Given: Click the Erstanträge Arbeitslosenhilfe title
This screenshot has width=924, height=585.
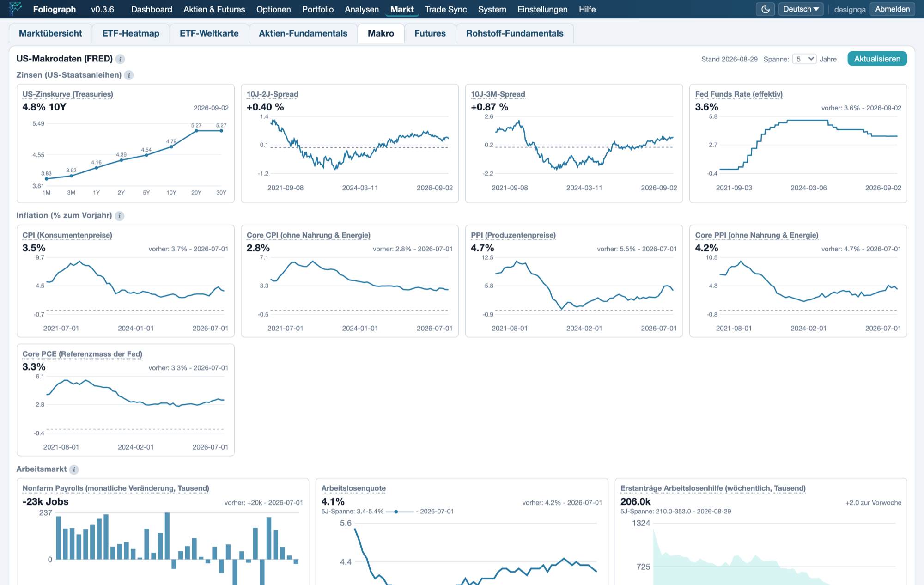Looking at the screenshot, I should [x=713, y=488].
